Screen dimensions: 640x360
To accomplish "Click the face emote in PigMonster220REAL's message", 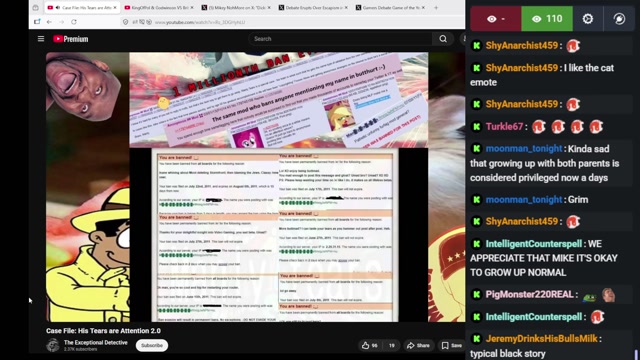I will 609,295.
